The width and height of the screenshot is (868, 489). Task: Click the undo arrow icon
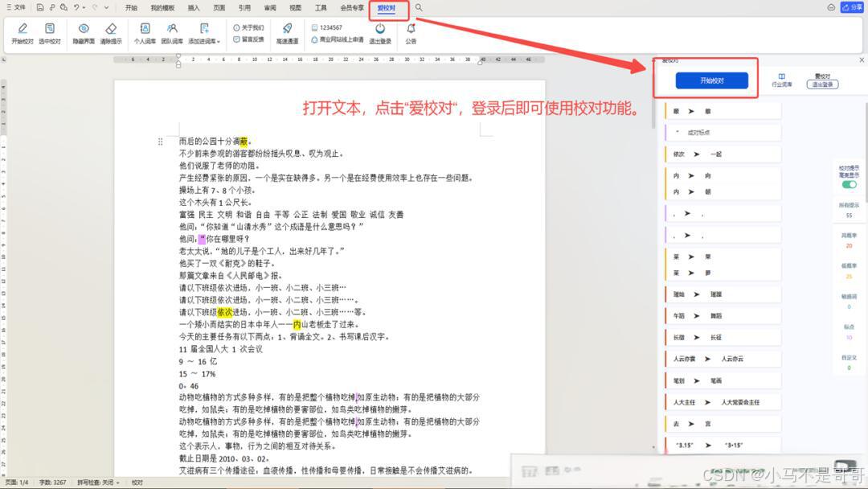point(76,8)
